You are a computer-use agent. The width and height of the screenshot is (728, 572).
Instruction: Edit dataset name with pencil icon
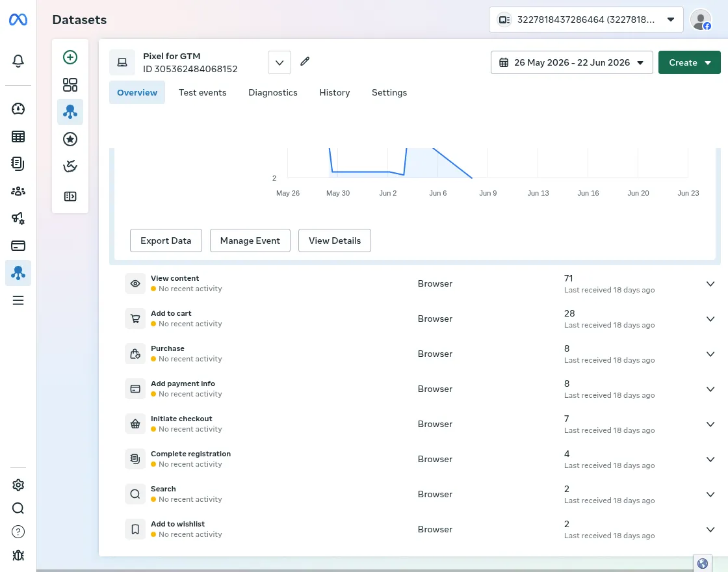coord(305,62)
